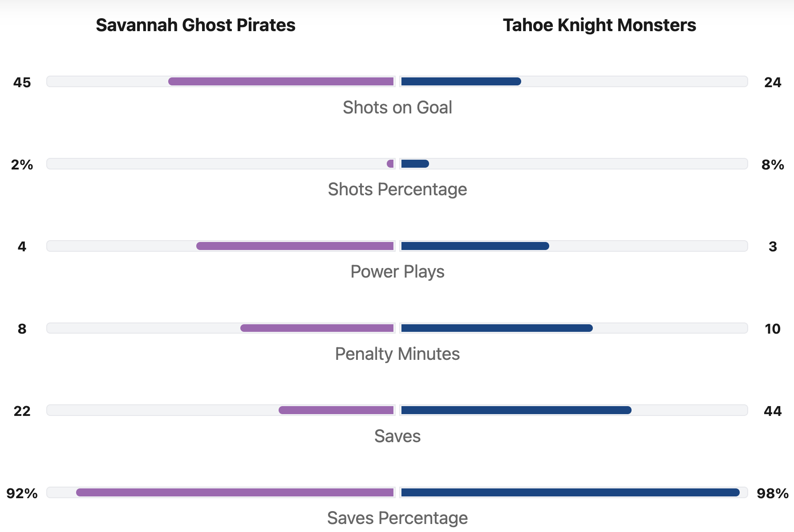Click the Tahoe Knight Monsters team name
This screenshot has height=532, width=794.
pos(599,25)
